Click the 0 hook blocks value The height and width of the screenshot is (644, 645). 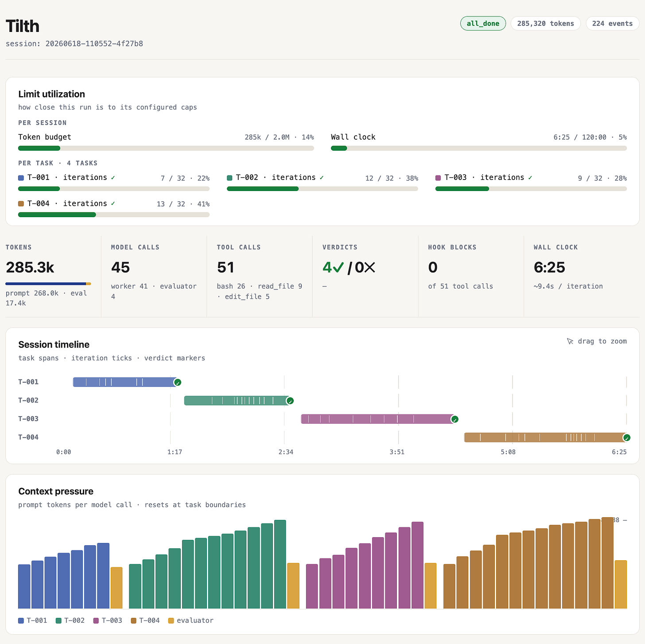coord(433,267)
